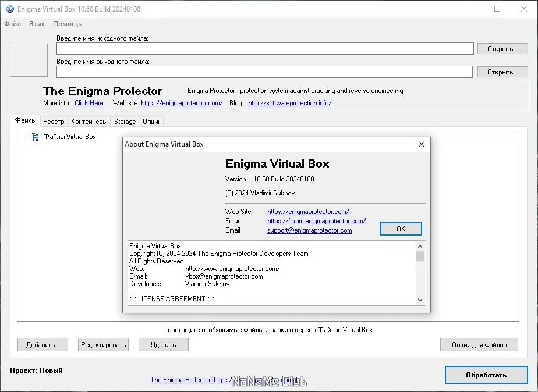Image resolution: width=538 pixels, height=392 pixels.
Task: Click Открыть button for source file
Action: coord(502,49)
